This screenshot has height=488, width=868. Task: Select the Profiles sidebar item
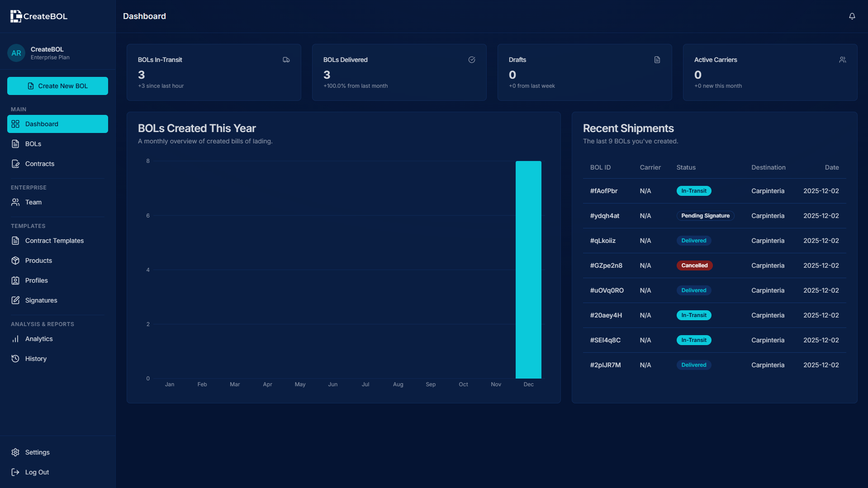36,280
